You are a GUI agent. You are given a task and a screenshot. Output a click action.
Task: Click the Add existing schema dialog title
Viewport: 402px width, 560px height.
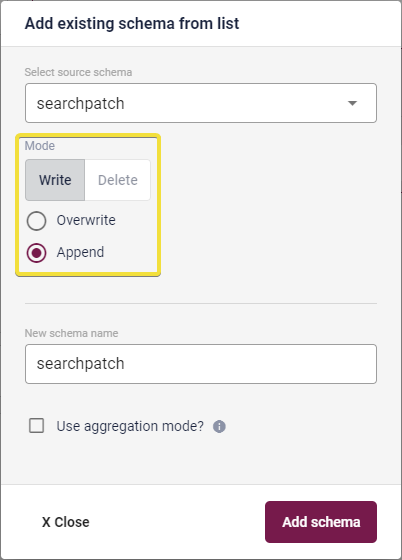[x=132, y=24]
